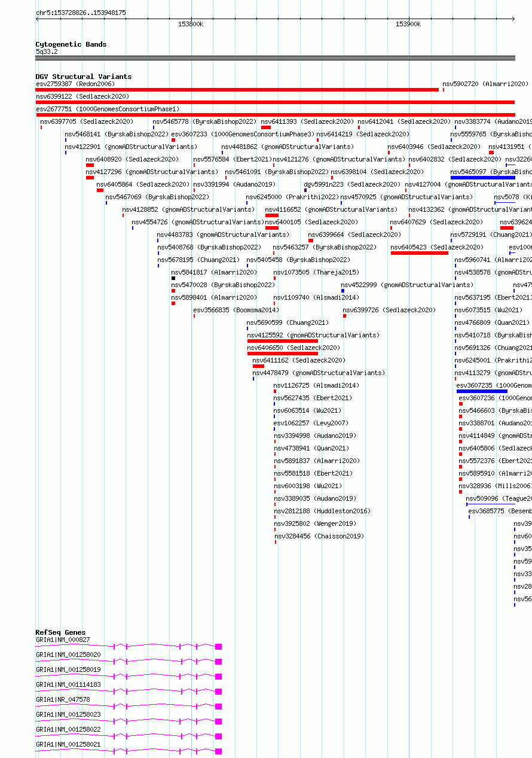Viewport: 532px width, 758px height.
Task: Click the nsv5463257 (ByrskaBishop2022) label
Action: click(325, 247)
